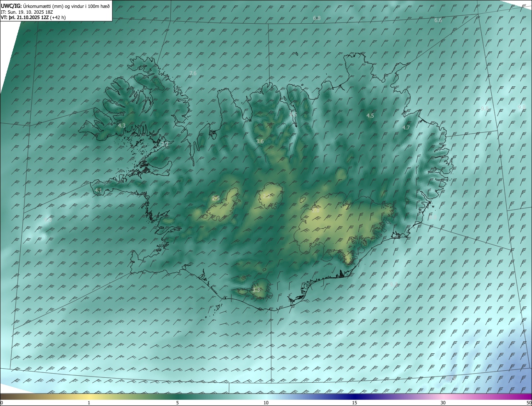Screen dimensions: 532x406
Task: Click the 7.6 value label off the Westfjords
Action: (193, 73)
